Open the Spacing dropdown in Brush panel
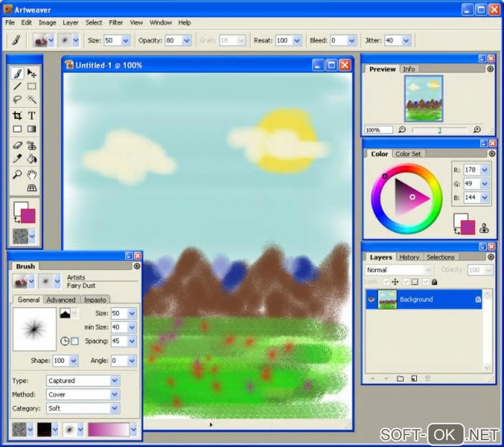 point(132,341)
